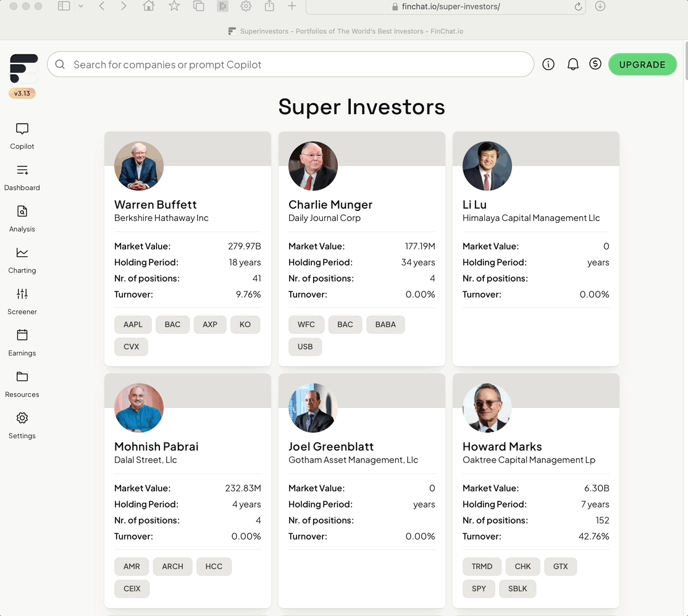Open a new tab with plus

click(292, 6)
